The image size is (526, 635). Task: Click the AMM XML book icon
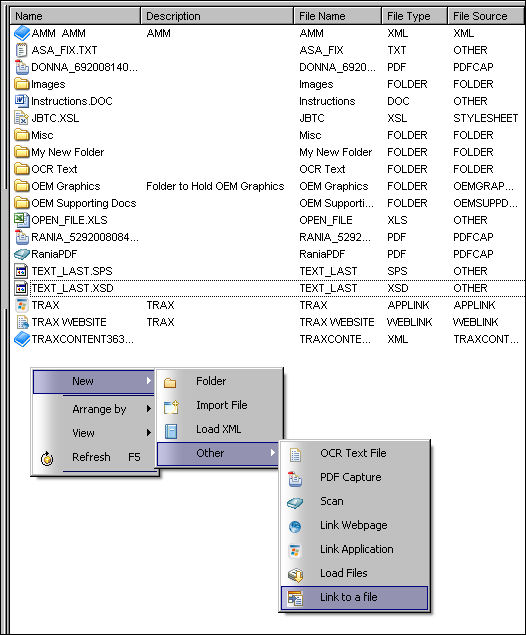(x=22, y=33)
